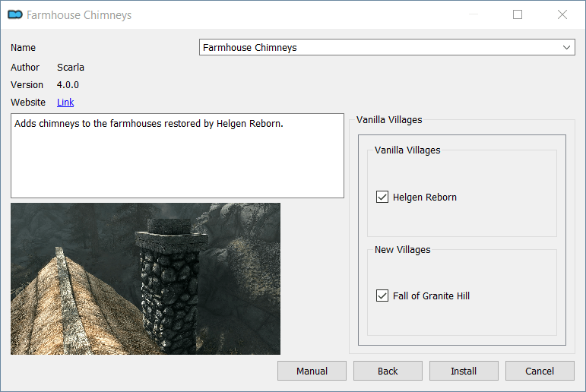Click the New Villages group label
Viewport: 586px width, 392px height.
403,250
